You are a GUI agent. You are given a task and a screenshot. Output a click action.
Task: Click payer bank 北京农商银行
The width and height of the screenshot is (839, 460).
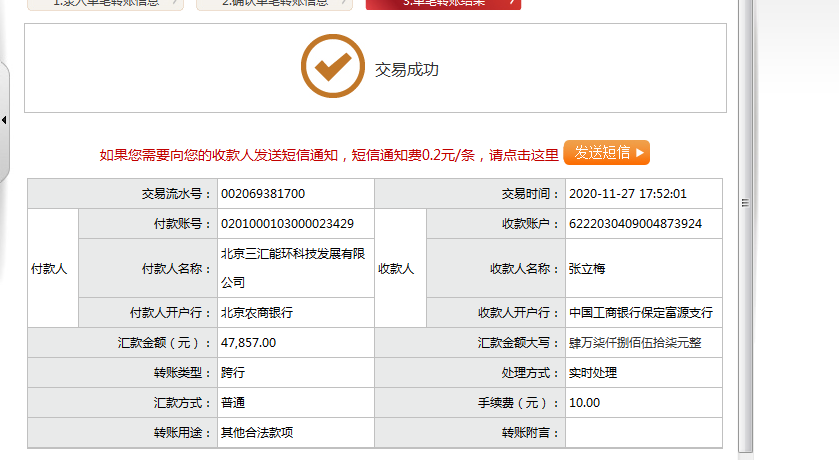point(257,312)
